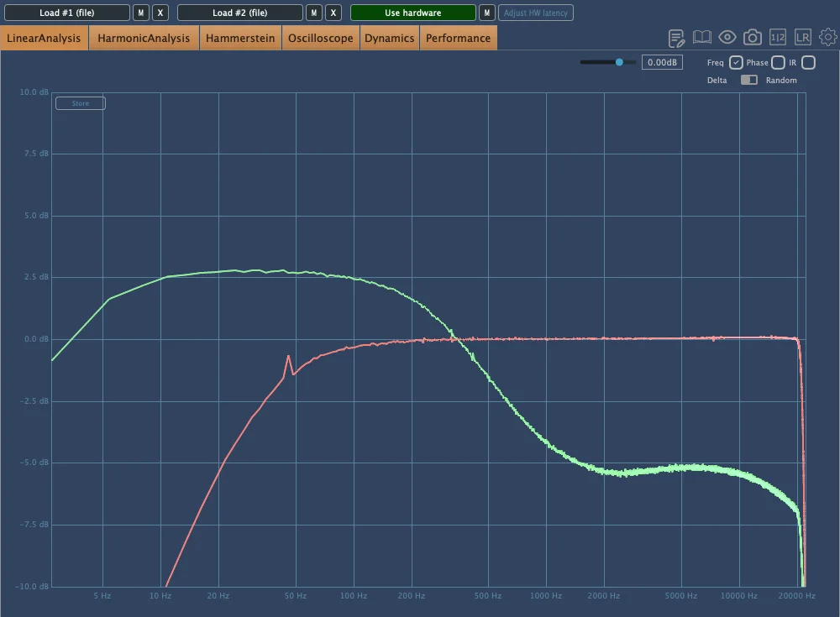Click the gain slider's blue handle

tap(620, 62)
